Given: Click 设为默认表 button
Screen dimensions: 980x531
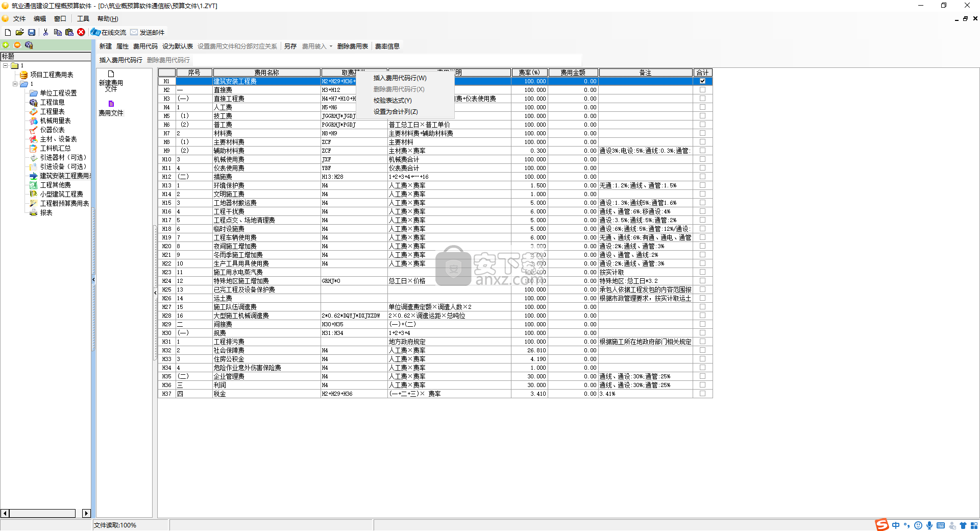Looking at the screenshot, I should 178,46.
